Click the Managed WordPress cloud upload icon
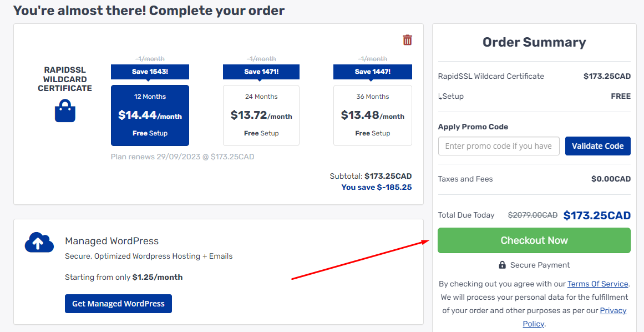The width and height of the screenshot is (644, 332). 39,242
